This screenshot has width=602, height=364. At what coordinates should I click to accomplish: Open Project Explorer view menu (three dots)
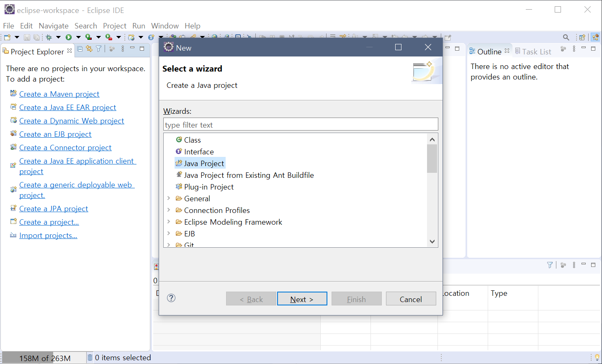(x=123, y=49)
